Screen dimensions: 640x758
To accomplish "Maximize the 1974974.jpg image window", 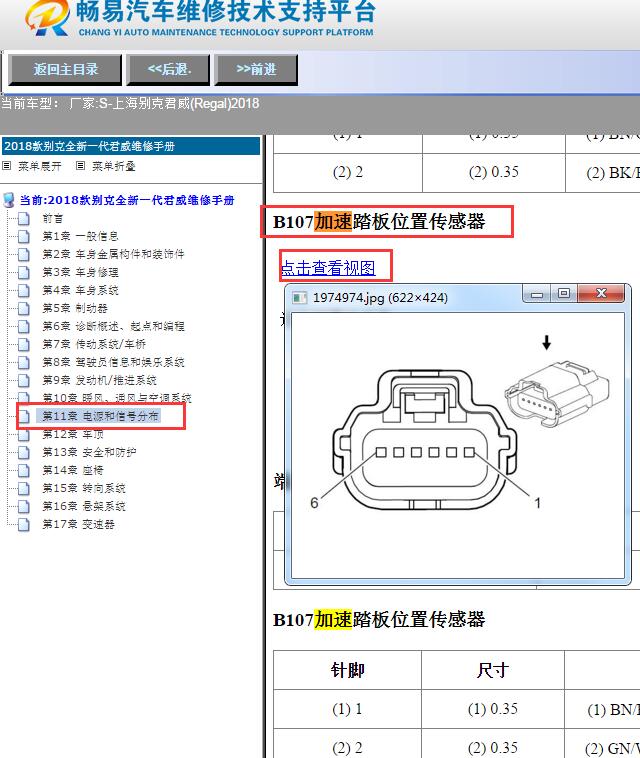I will click(563, 293).
